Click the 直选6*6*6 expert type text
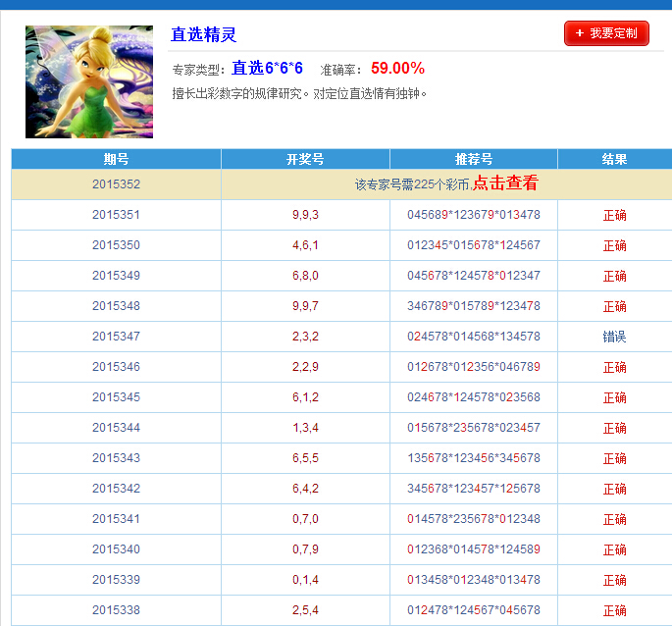Viewport: 672px width, 626px height. 268,68
